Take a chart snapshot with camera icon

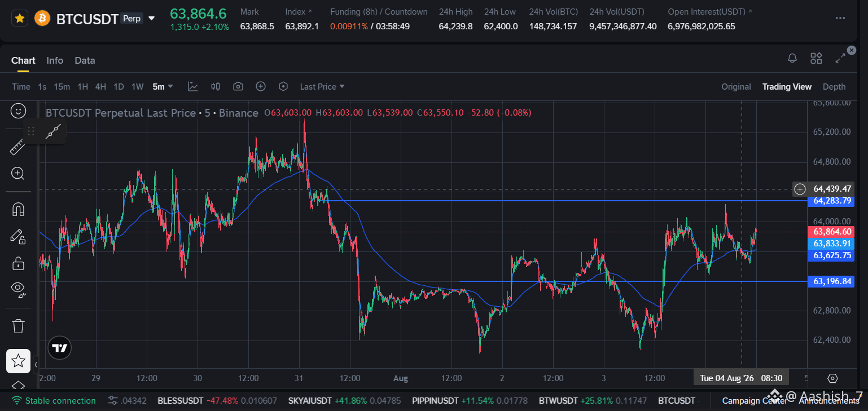click(238, 86)
